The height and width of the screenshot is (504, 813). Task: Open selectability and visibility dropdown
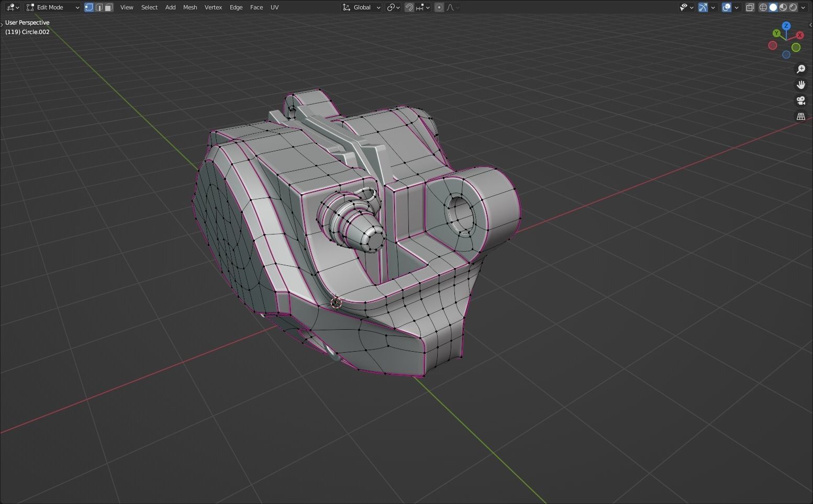click(x=686, y=7)
